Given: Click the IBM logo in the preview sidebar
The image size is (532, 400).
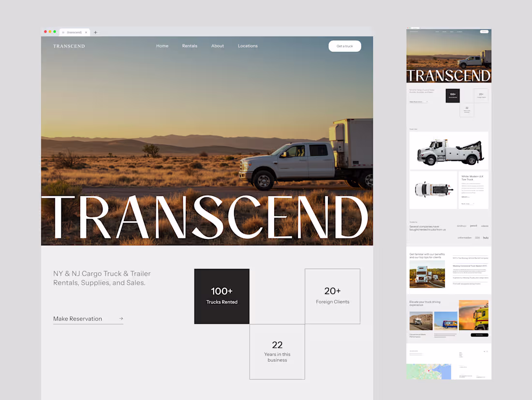Looking at the screenshot, I should (477, 237).
